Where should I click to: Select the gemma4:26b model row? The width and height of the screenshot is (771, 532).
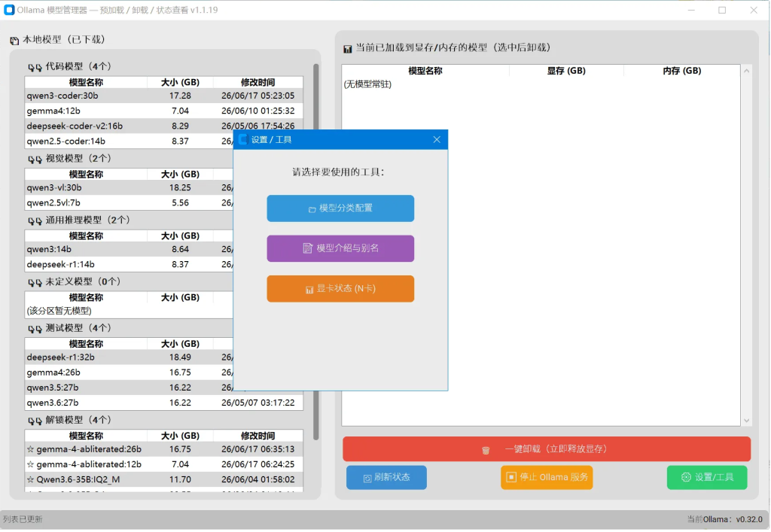pos(129,372)
